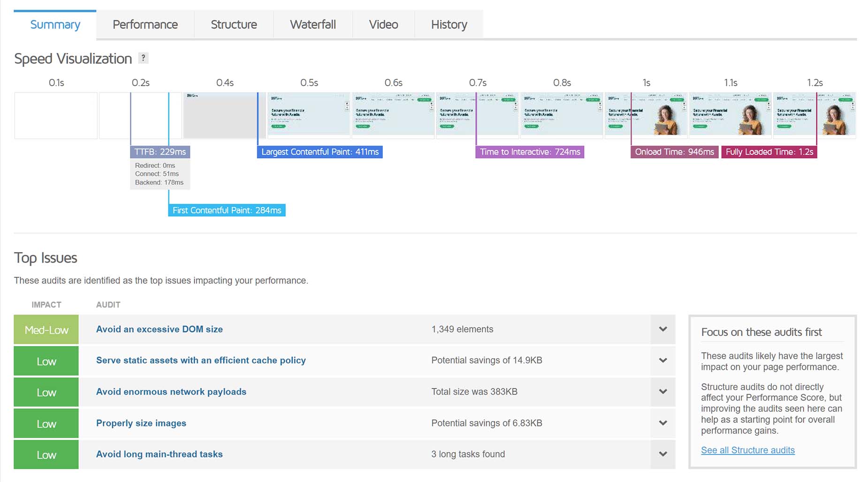Click the 'Backend: 178ms' detail
This screenshot has height=482, width=868.
[159, 182]
